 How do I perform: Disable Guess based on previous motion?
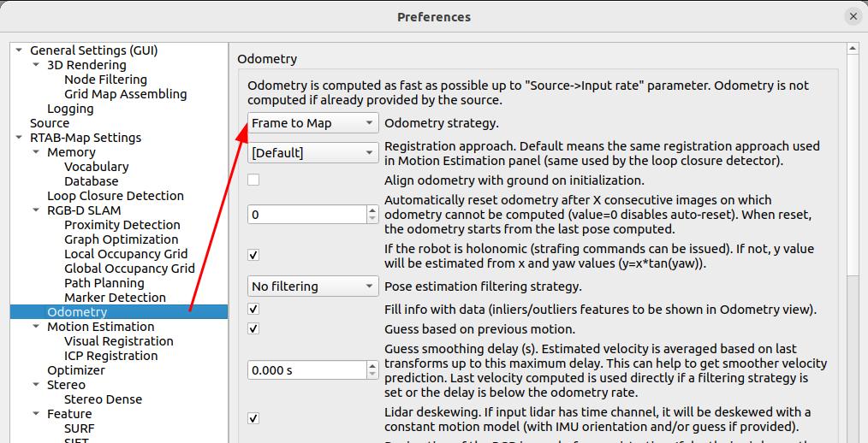coord(253,328)
